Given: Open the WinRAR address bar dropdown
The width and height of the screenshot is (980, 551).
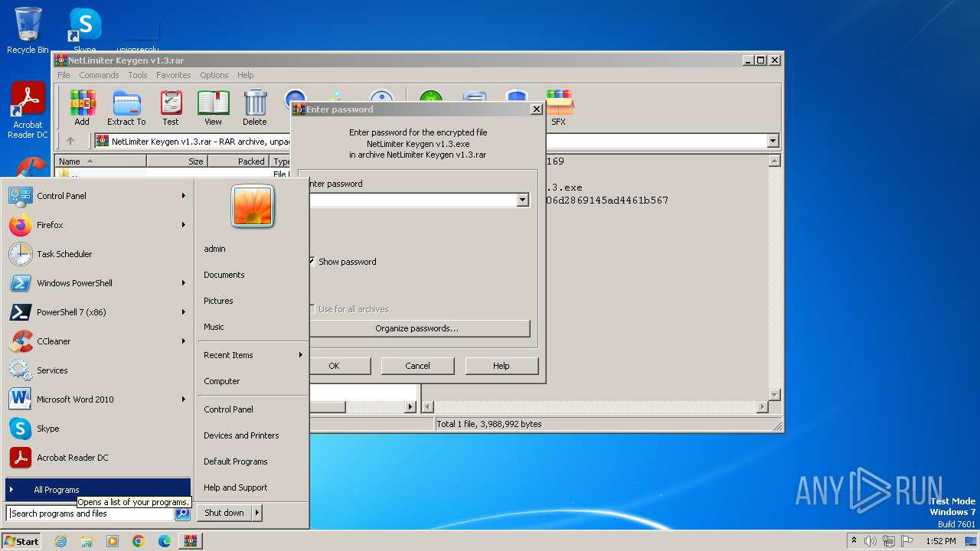Looking at the screenshot, I should (x=773, y=141).
